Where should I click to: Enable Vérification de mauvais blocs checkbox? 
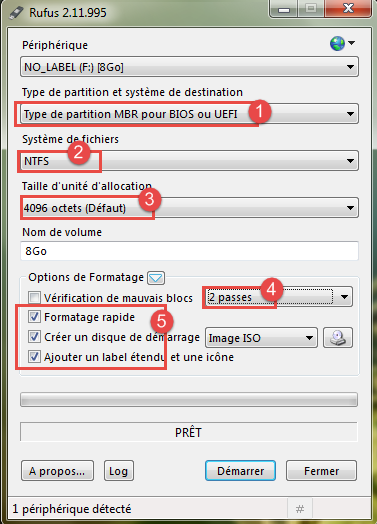point(34,297)
